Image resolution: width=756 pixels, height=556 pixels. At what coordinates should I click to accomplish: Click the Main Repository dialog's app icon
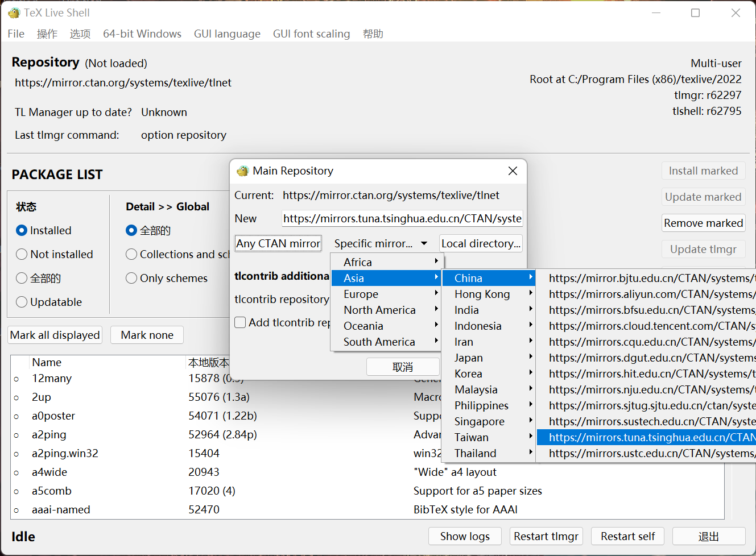243,171
